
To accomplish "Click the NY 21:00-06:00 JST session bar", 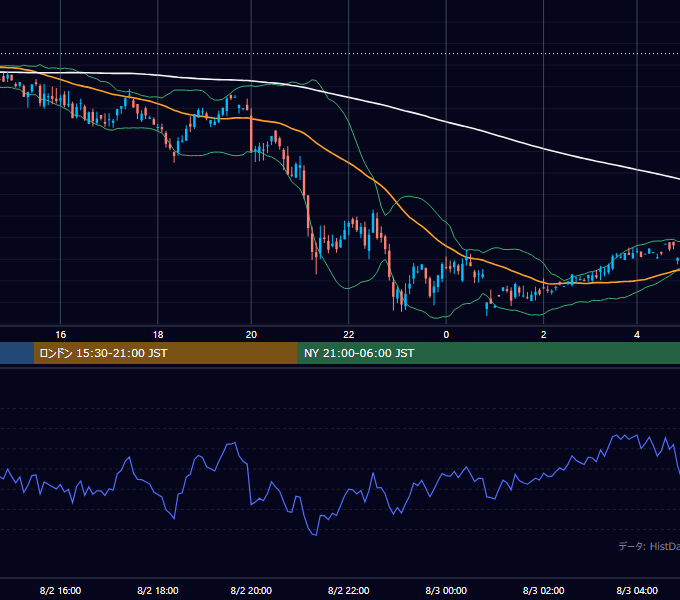I will click(489, 353).
